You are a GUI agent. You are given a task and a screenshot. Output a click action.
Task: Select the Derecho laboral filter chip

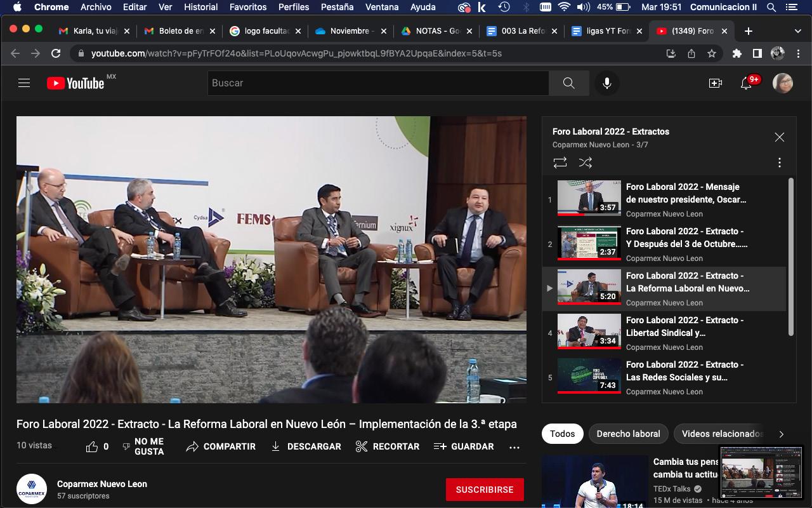point(628,434)
